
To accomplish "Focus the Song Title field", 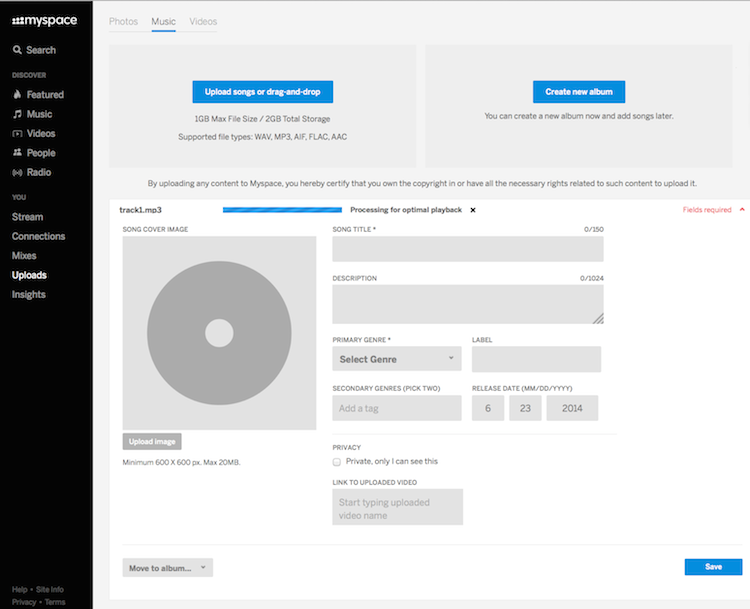I will [x=468, y=249].
